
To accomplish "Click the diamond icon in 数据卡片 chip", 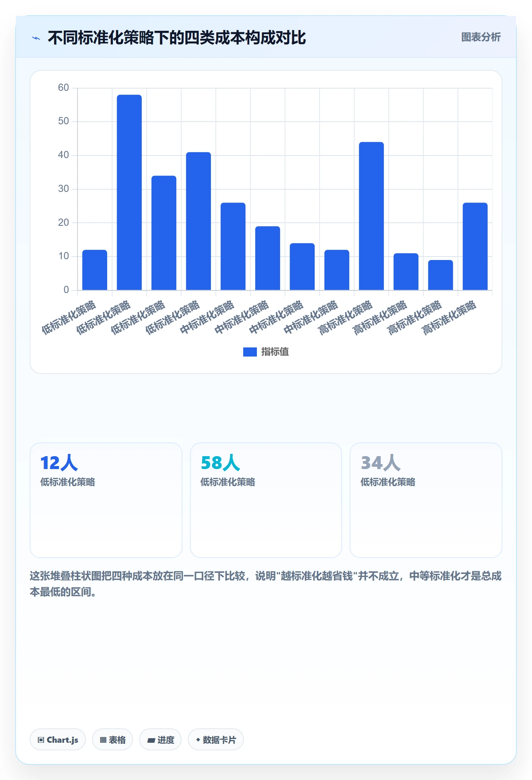I will pyautogui.click(x=198, y=739).
